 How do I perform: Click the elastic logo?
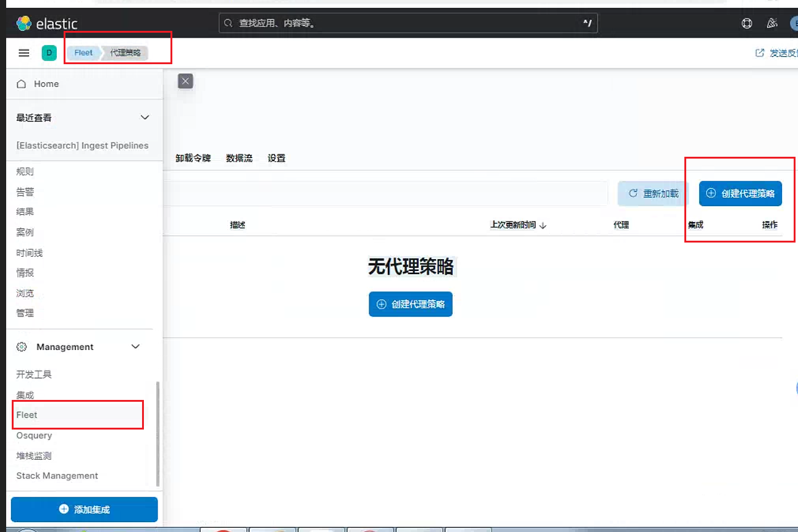[47, 23]
